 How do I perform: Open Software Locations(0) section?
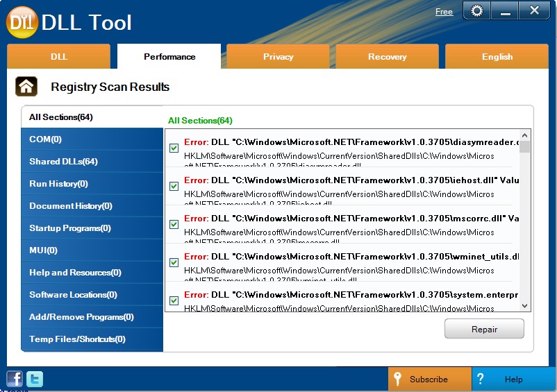tap(92, 295)
